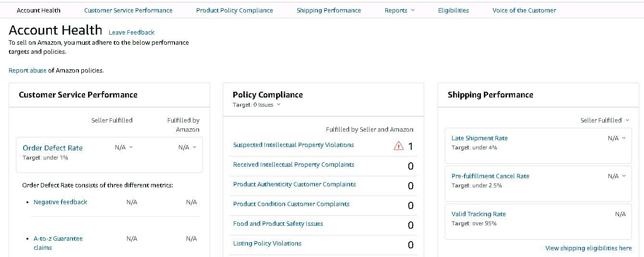Open Received Intellectual Property Complaints link
The height and width of the screenshot is (257, 644).
tap(294, 165)
